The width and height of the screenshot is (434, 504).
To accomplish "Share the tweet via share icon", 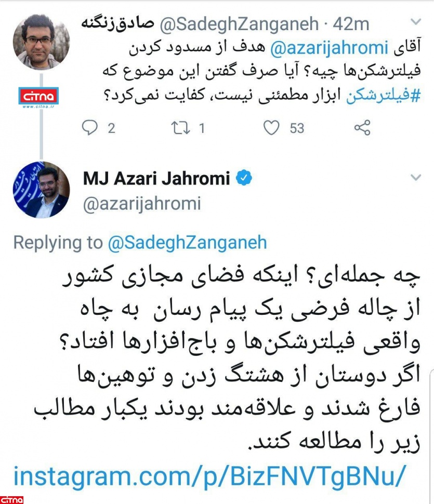I will [362, 128].
